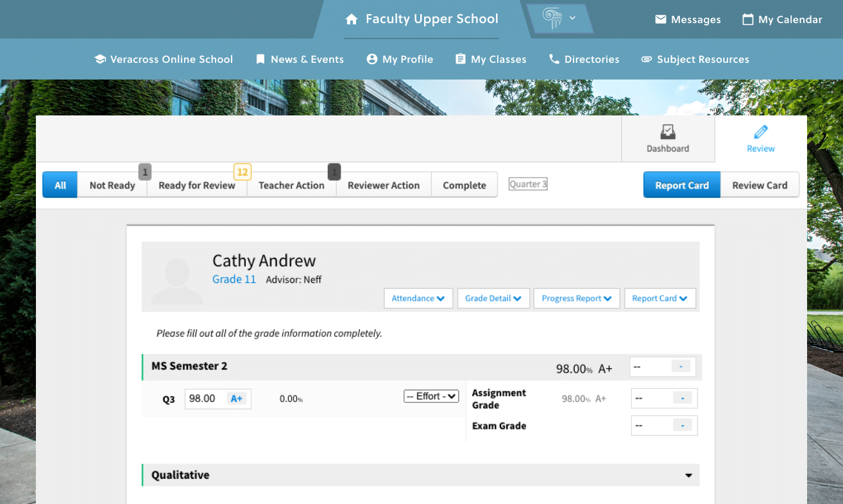Switch to Review Card view
Viewport: 843px width, 504px height.
pyautogui.click(x=760, y=185)
